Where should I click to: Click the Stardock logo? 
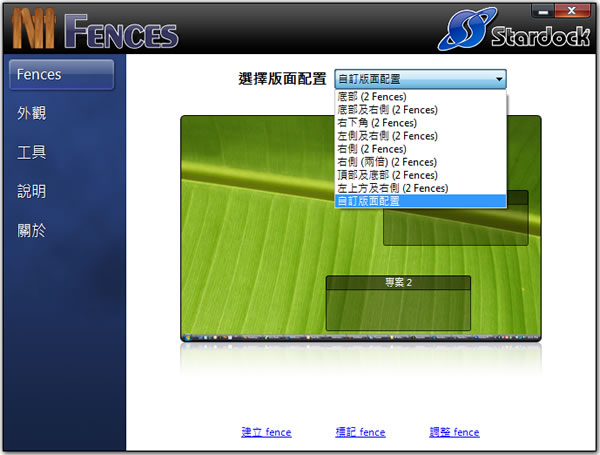pyautogui.click(x=514, y=29)
